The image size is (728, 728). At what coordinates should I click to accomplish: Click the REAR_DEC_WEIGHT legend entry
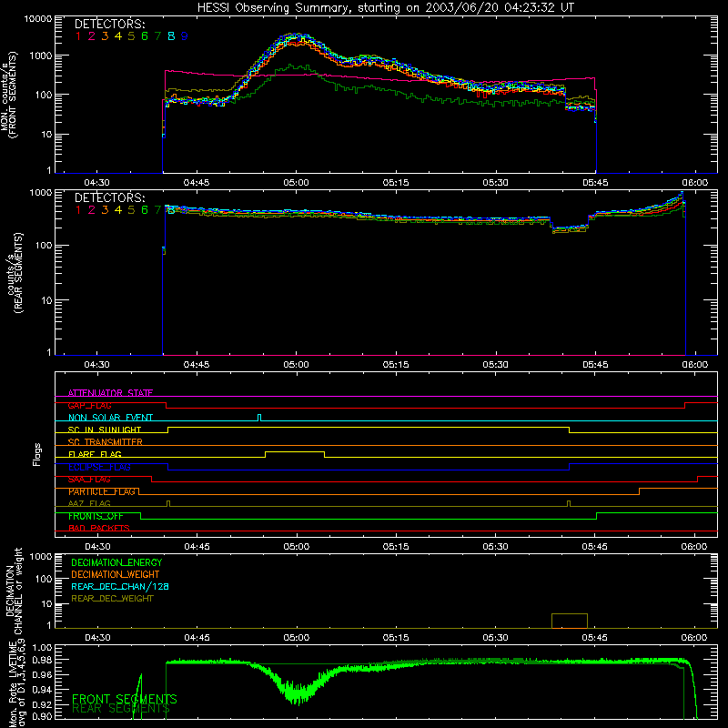click(112, 599)
